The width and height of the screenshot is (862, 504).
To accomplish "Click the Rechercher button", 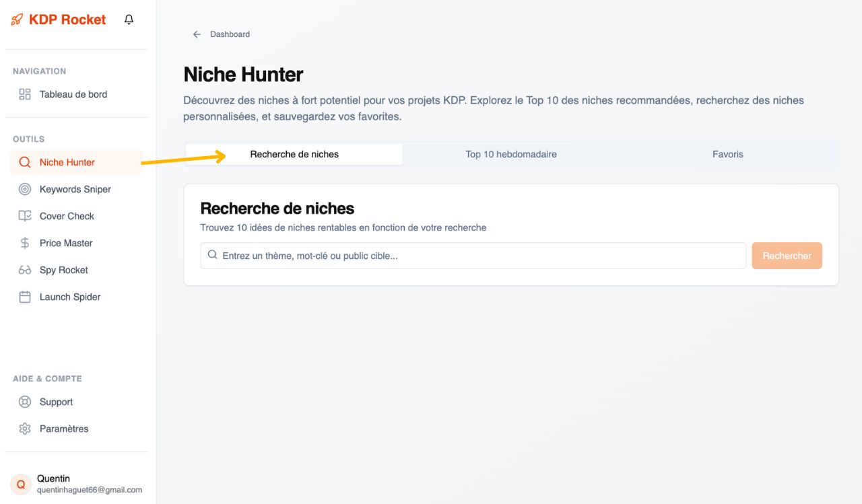I will 787,256.
